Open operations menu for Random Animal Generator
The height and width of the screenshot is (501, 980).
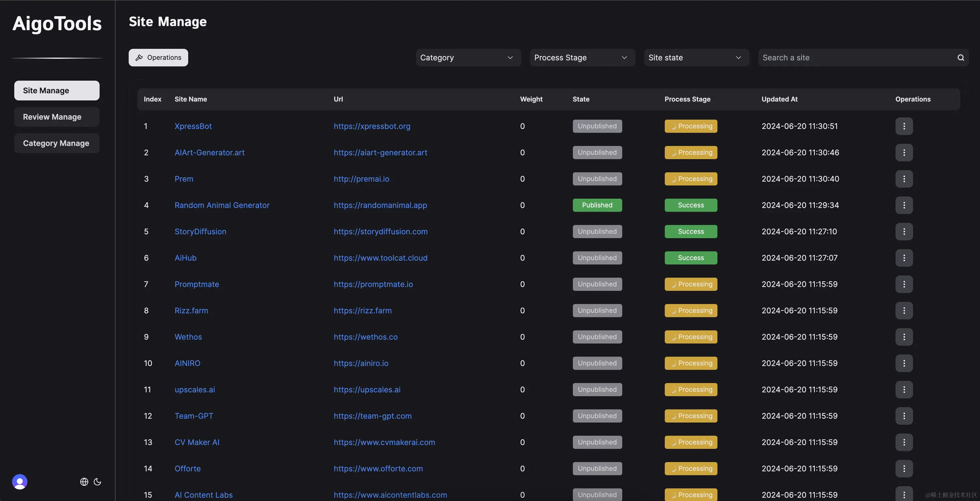coord(904,205)
